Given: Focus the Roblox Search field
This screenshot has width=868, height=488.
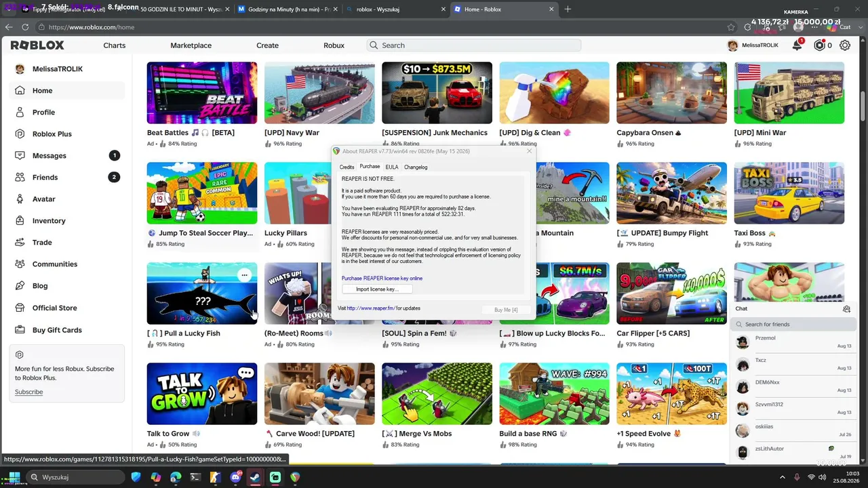Looking at the screenshot, I should tap(474, 45).
